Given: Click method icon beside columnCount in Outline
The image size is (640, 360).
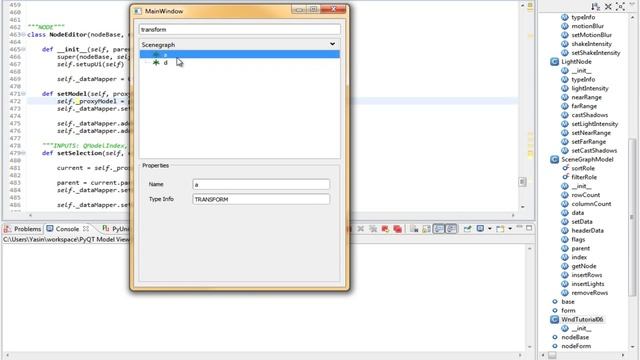Looking at the screenshot, I should 565,204.
